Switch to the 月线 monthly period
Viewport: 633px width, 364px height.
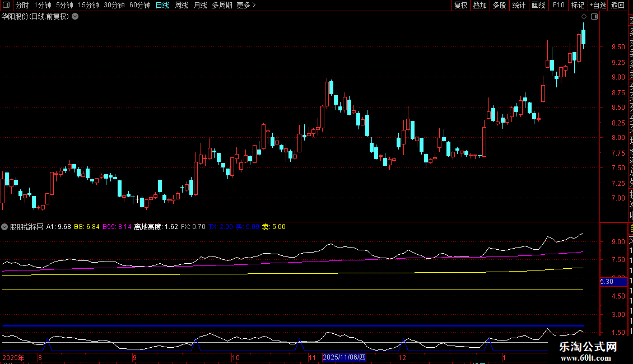click(x=200, y=5)
